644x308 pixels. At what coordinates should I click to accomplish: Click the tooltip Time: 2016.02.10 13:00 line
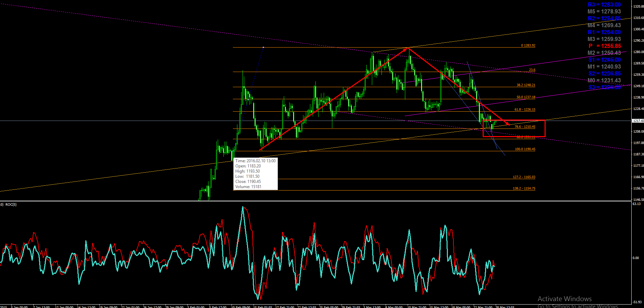pyautogui.click(x=256, y=161)
